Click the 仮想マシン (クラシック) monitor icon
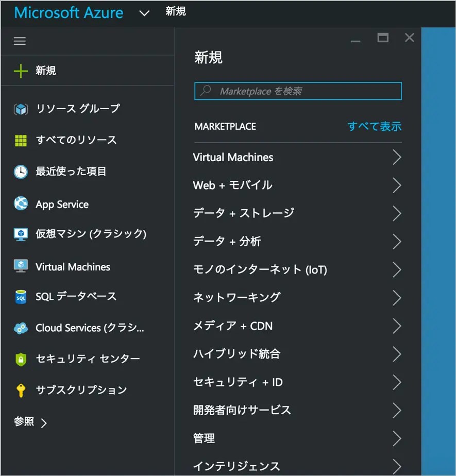 [21, 234]
